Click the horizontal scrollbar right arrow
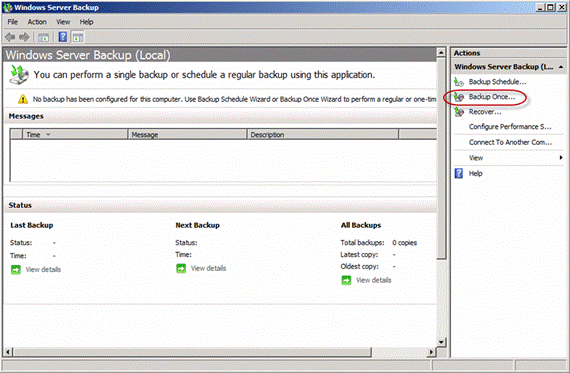Image resolution: width=570 pixels, height=373 pixels. pos(431,352)
